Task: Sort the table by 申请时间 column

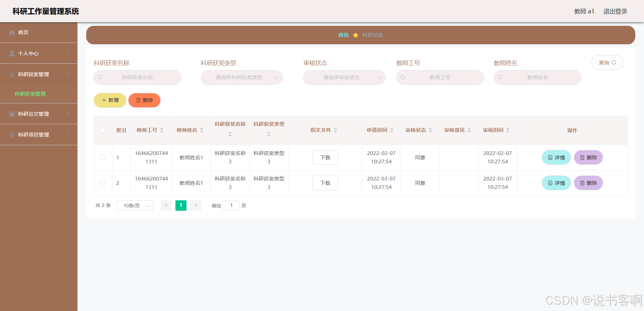Action: point(392,130)
